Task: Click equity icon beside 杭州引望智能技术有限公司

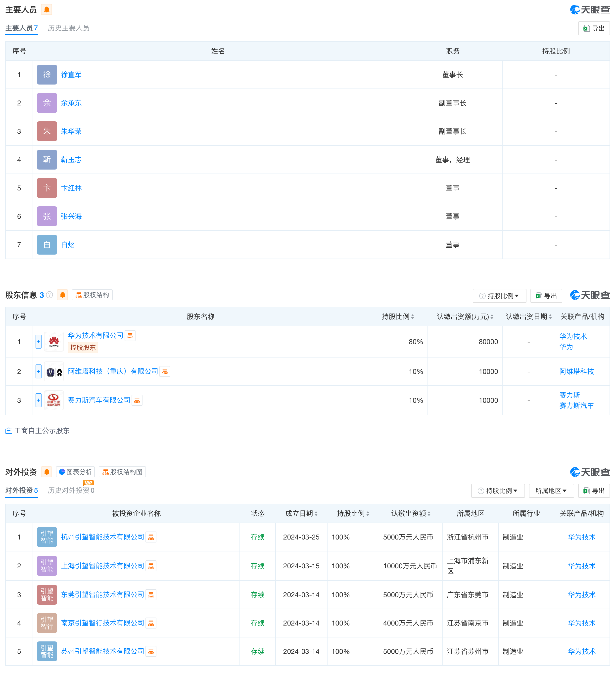Action: 151,538
